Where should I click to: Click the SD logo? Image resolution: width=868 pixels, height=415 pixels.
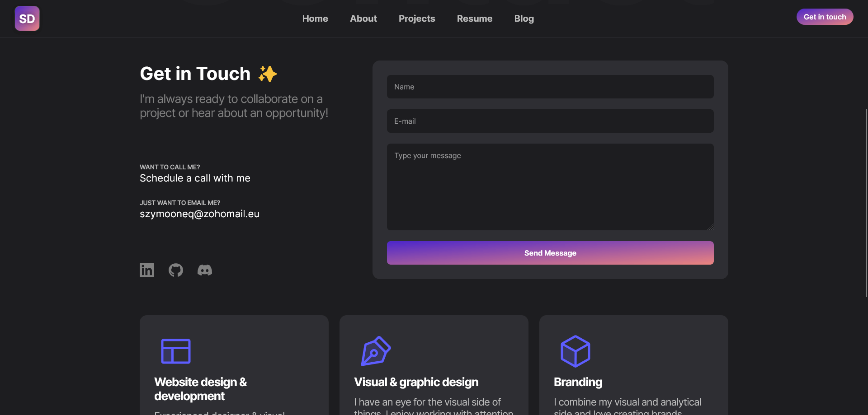[27, 18]
